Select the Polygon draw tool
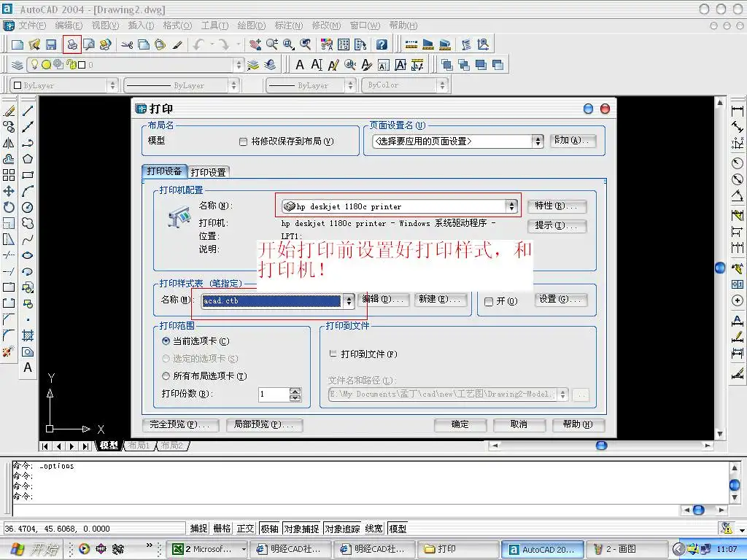747x560 pixels. pos(28,159)
